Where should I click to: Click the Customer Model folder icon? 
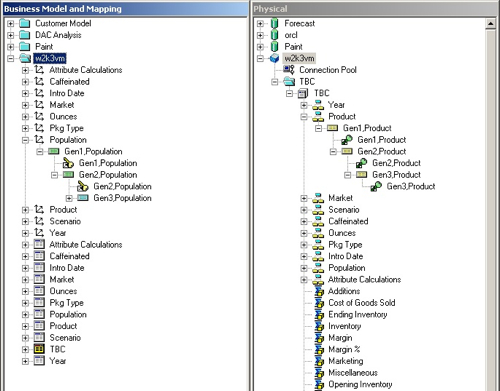click(25, 23)
